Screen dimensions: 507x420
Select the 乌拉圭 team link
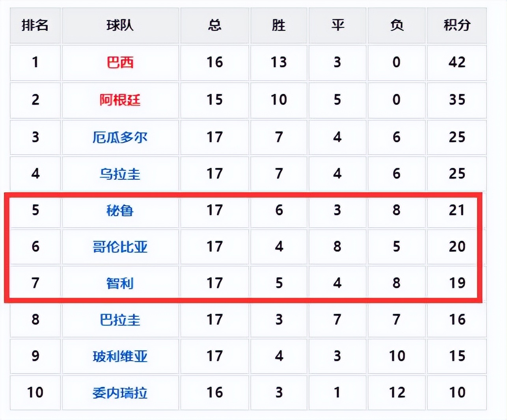point(120,174)
